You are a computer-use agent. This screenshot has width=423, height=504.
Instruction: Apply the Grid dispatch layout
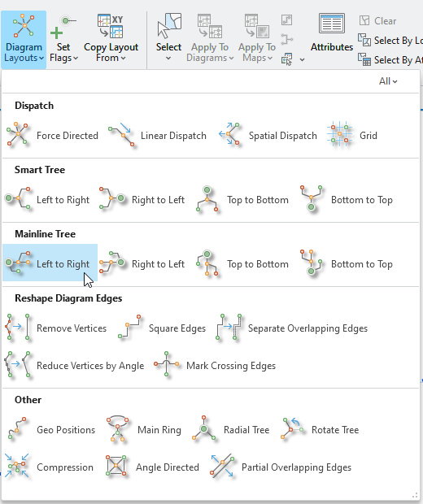coord(352,135)
